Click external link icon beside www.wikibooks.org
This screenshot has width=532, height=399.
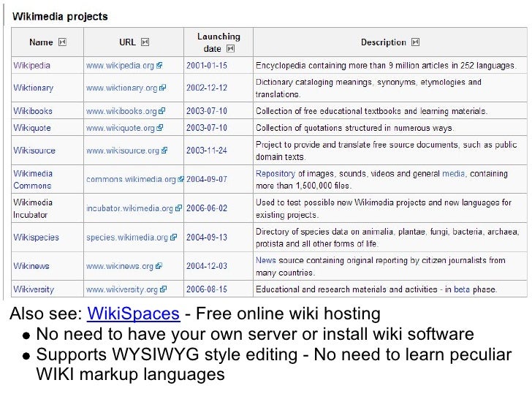(x=161, y=111)
